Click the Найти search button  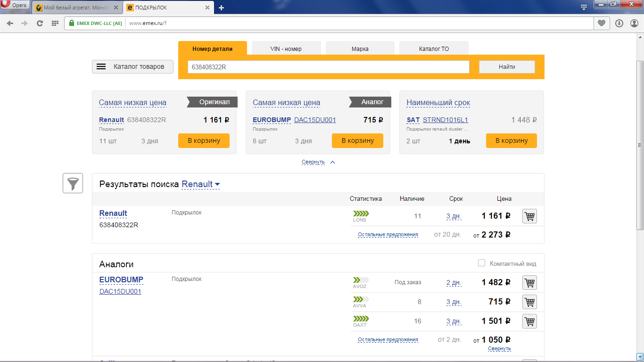[x=507, y=67]
